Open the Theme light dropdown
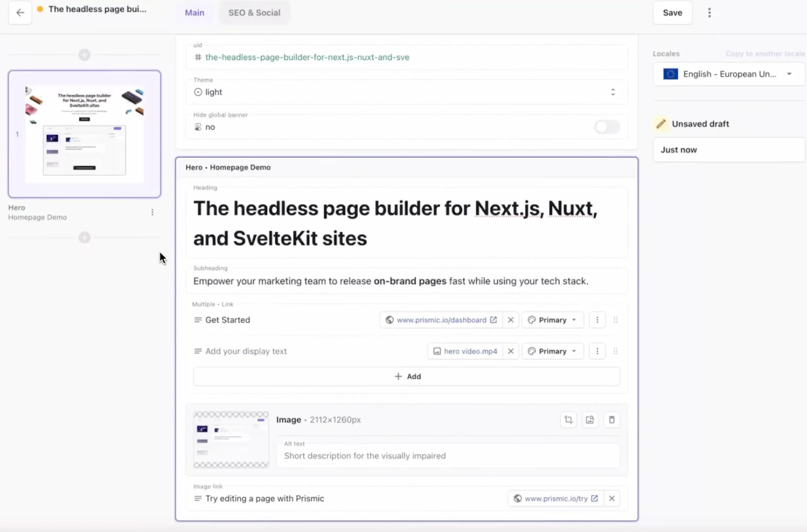Image resolution: width=807 pixels, height=532 pixels. tap(406, 92)
